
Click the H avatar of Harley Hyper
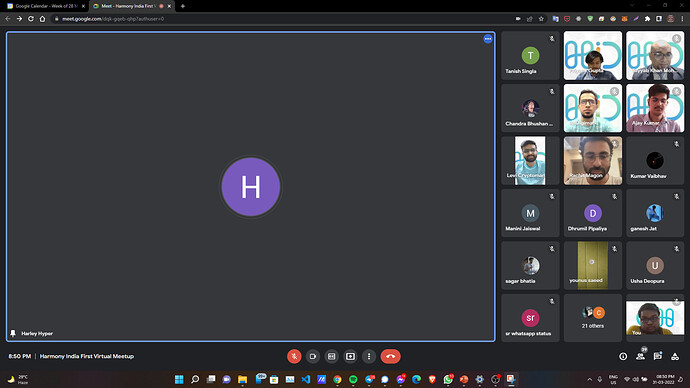click(251, 187)
